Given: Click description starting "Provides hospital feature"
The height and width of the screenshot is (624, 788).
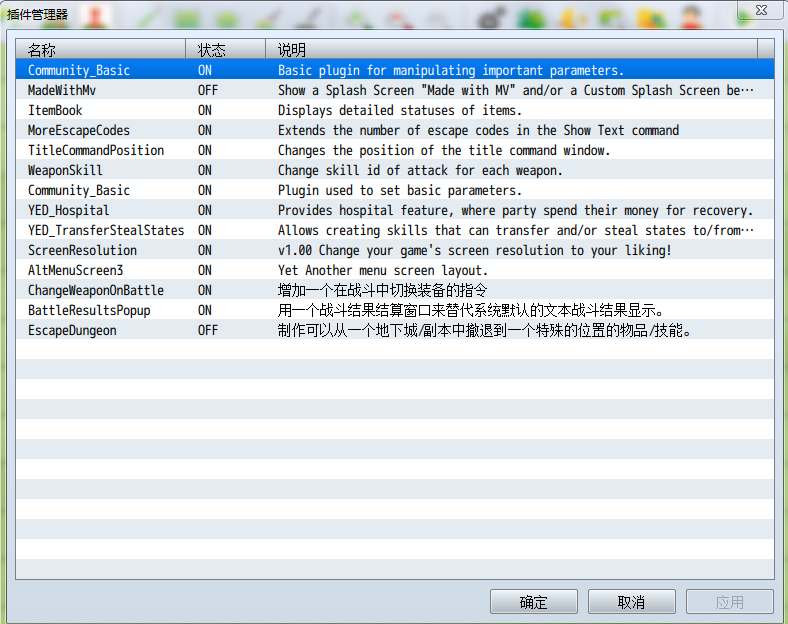Looking at the screenshot, I should coord(516,210).
